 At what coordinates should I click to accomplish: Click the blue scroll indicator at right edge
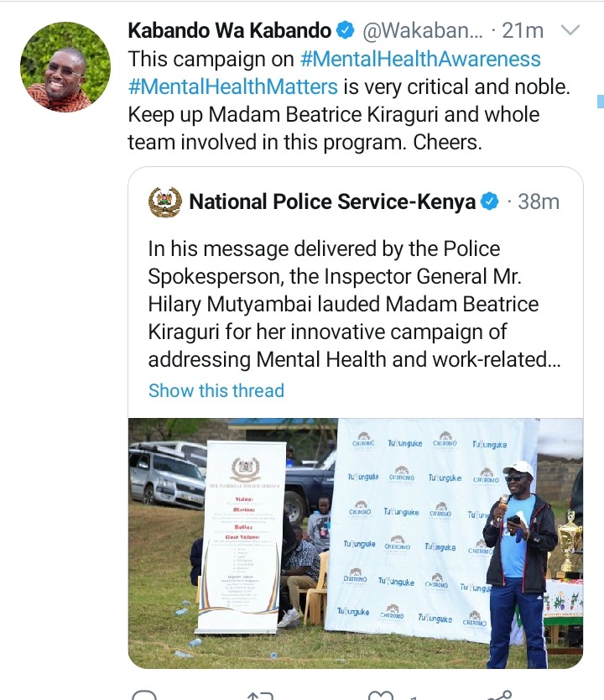click(601, 101)
